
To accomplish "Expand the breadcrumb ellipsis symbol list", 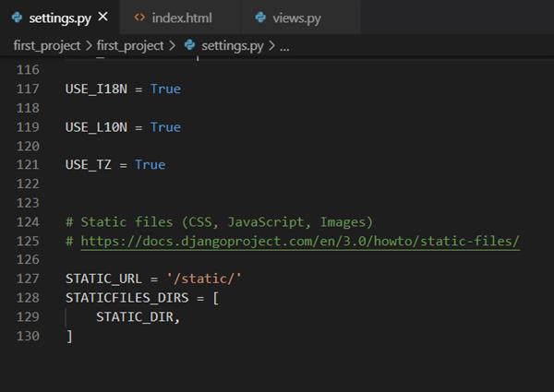I will [284, 44].
